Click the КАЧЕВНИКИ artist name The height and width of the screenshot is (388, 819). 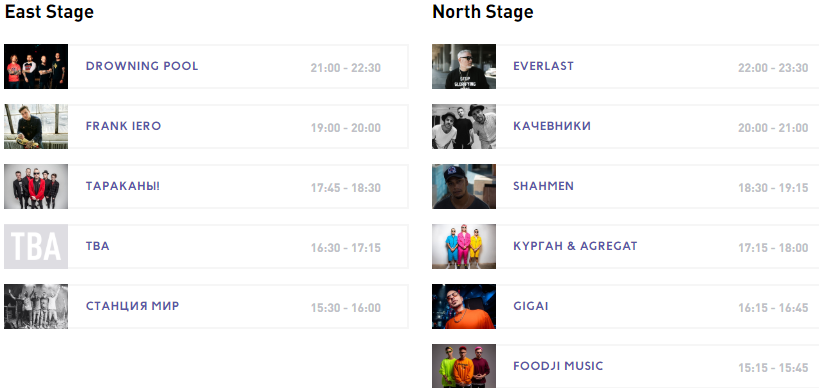(552, 126)
